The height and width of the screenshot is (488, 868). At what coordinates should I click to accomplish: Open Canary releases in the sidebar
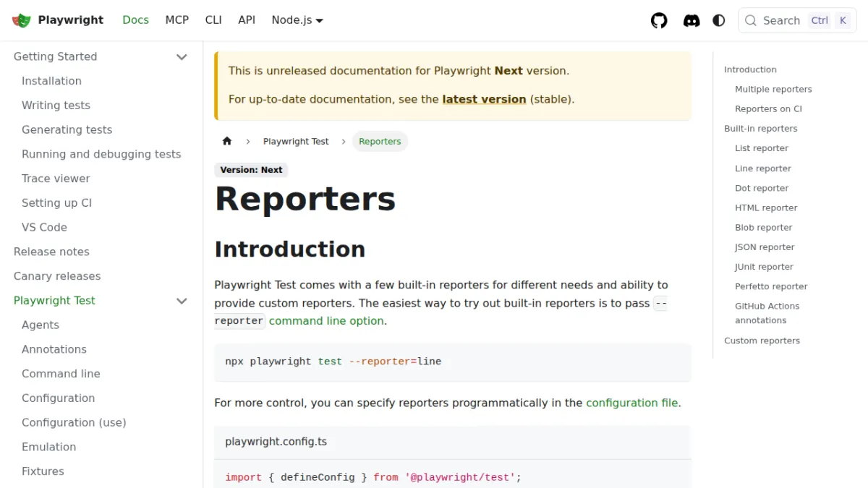tap(57, 276)
